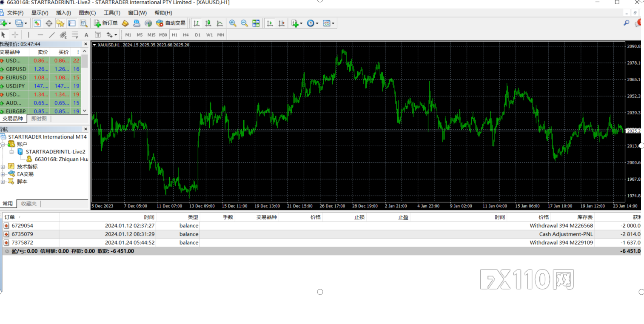The height and width of the screenshot is (324, 644).
Task: Switch chart to candlesticks icon
Action: coord(208,23)
